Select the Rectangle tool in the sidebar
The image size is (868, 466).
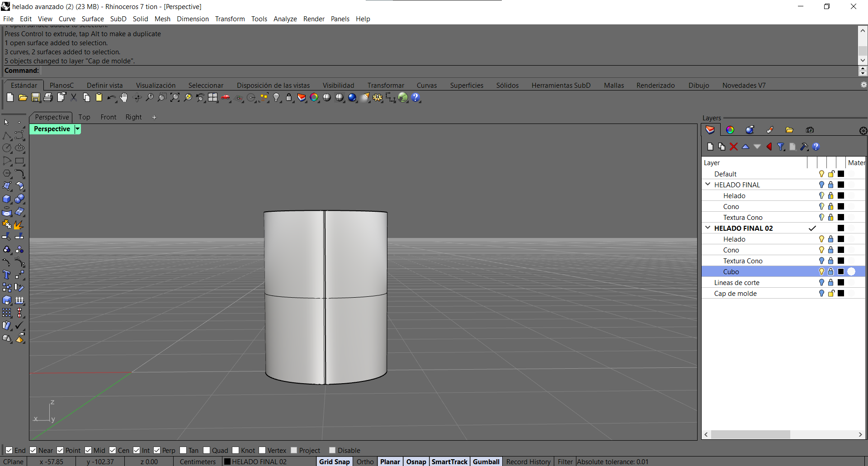pyautogui.click(x=19, y=161)
